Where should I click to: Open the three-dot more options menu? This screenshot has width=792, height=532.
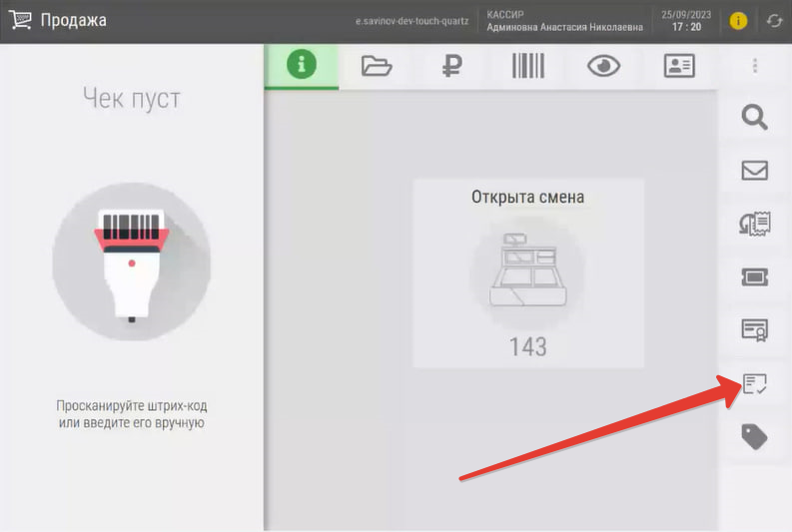(755, 66)
